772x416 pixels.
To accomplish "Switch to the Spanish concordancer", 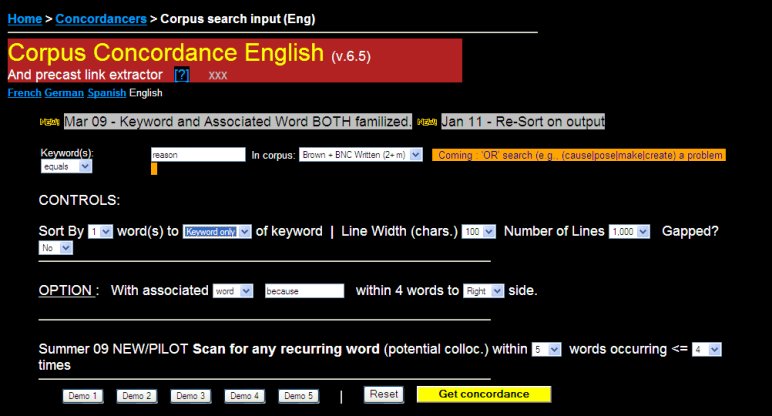I will coord(106,93).
